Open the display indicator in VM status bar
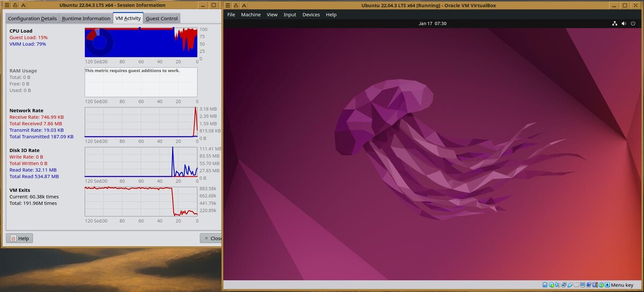The image size is (644, 292). point(583,285)
